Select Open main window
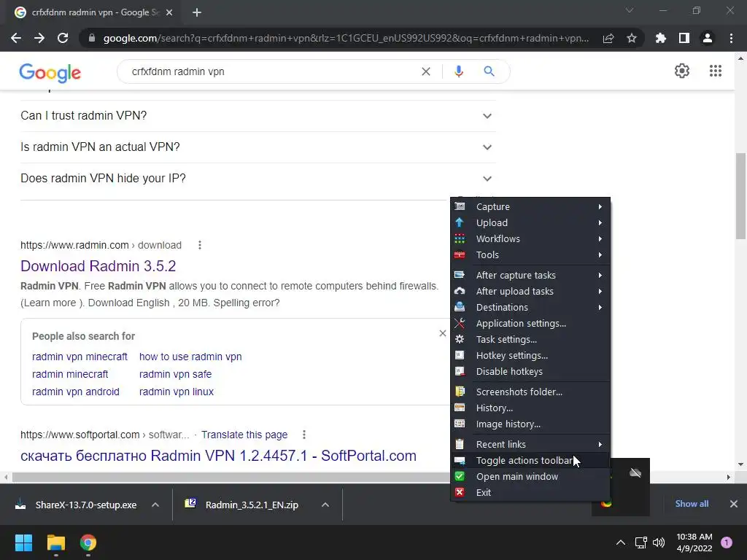Viewport: 747px width, 560px height. click(530, 477)
